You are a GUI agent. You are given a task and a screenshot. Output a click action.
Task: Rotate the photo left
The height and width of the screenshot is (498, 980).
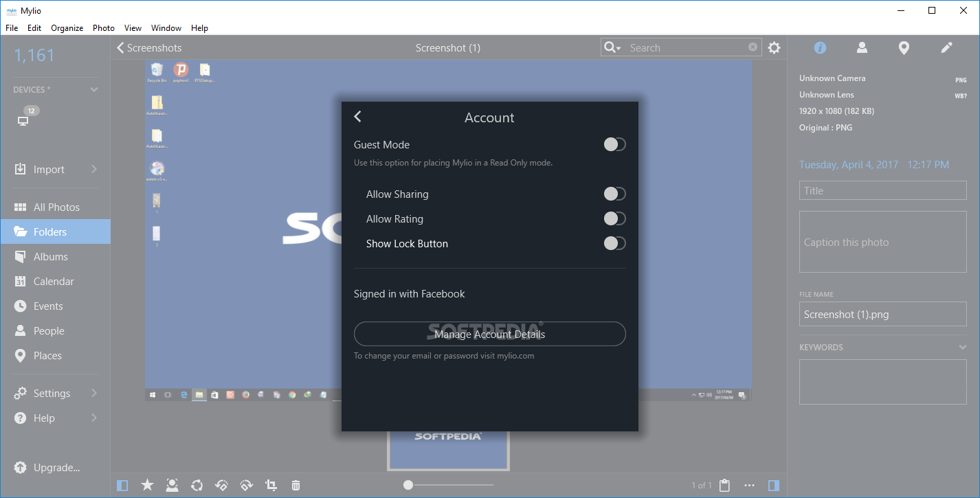click(221, 486)
